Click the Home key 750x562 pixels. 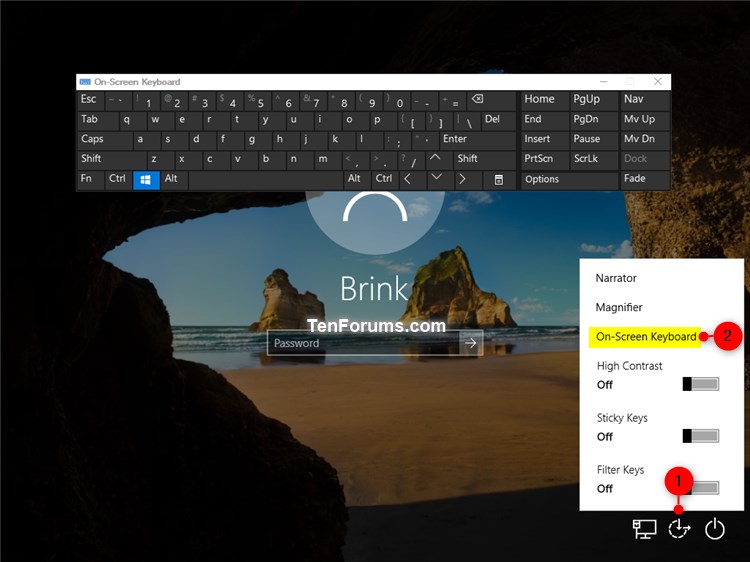(545, 101)
